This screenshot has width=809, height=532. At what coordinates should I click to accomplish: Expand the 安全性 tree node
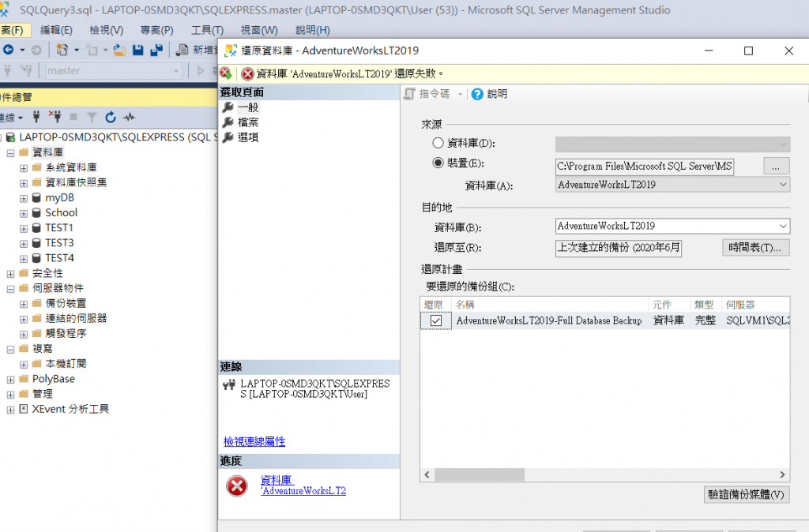click(x=10, y=274)
